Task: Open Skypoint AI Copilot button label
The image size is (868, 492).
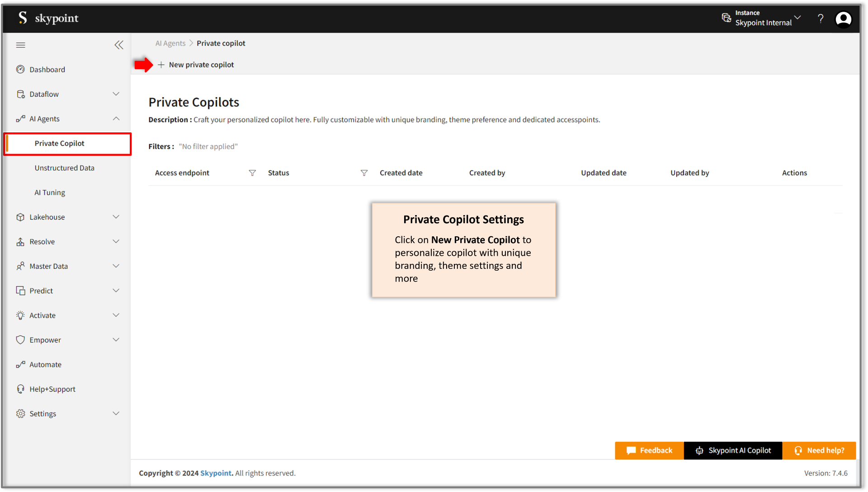Action: [740, 450]
